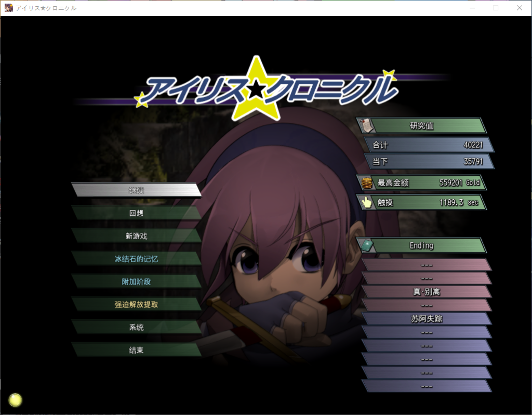The image size is (532, 415).
Task: Click the 研究值 header bar
Action: point(421,125)
